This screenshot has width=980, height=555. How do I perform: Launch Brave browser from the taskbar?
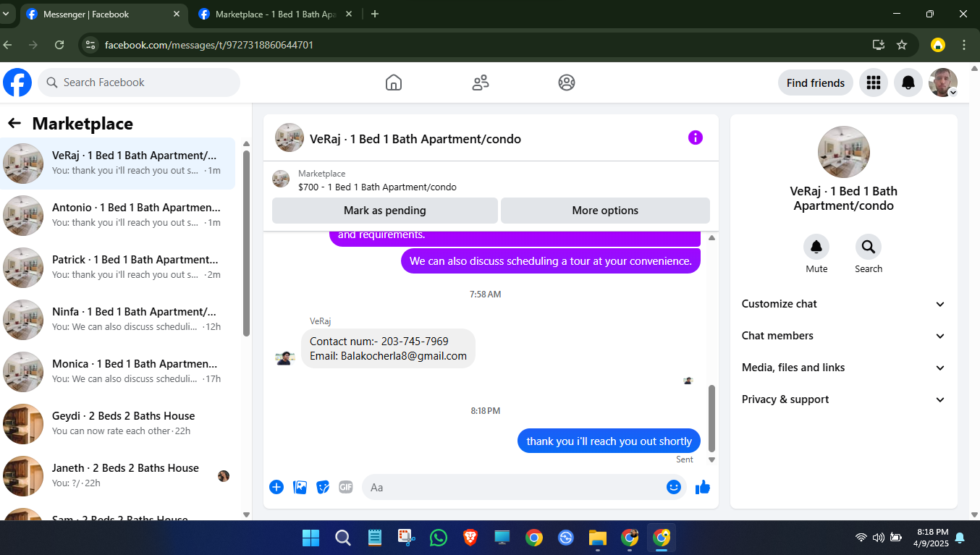[x=470, y=538]
